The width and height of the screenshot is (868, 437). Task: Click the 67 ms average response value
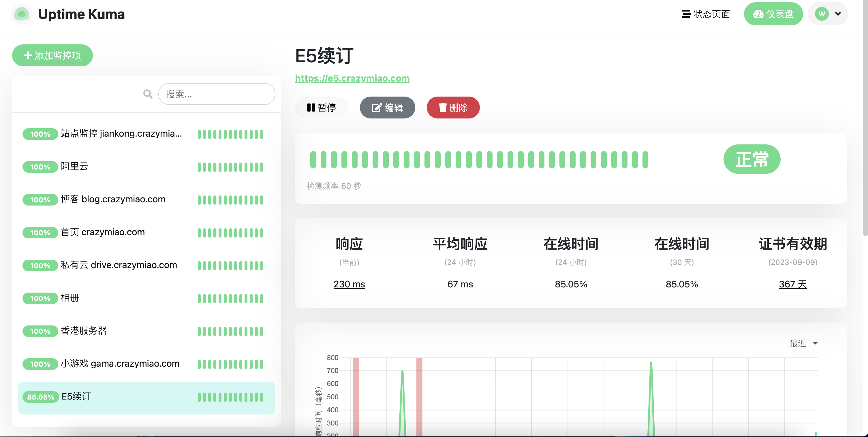click(x=460, y=284)
